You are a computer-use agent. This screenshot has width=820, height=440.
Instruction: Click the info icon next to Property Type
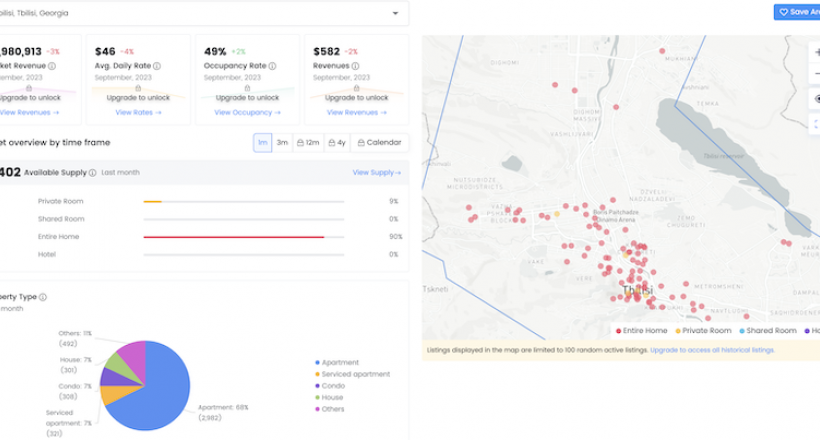[43, 297]
